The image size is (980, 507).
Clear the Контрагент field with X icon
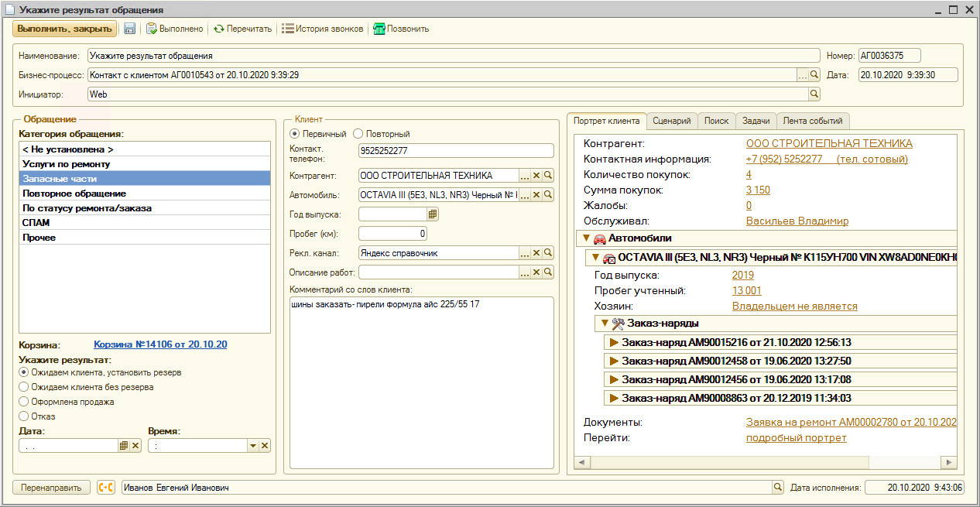point(536,176)
